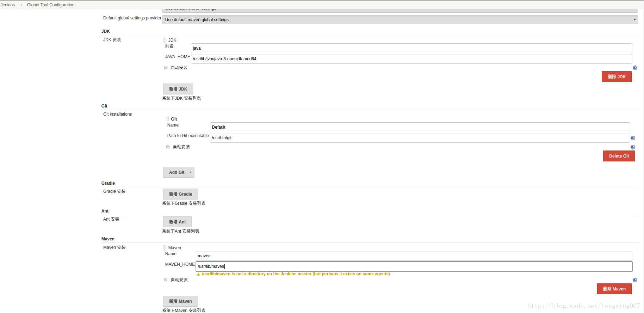Click the 删除 JDK button

click(x=617, y=77)
